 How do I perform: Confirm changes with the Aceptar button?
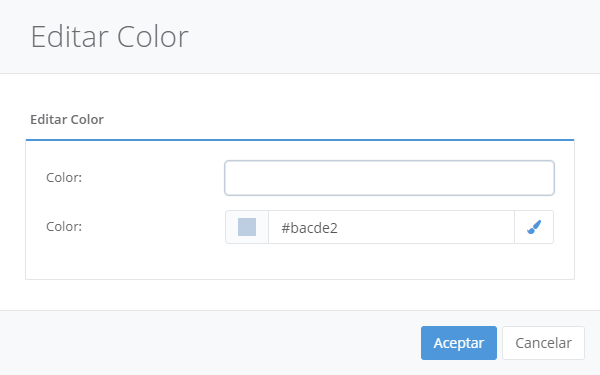pos(459,343)
